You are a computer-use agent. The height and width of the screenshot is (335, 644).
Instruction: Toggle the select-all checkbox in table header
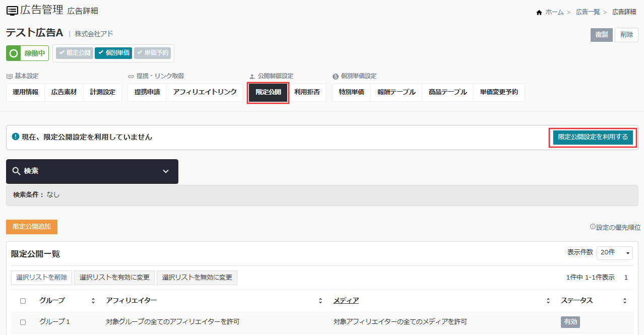click(23, 301)
